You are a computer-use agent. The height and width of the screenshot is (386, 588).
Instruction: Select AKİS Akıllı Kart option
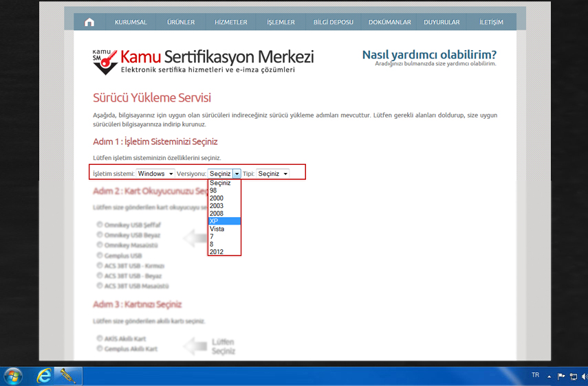point(99,339)
